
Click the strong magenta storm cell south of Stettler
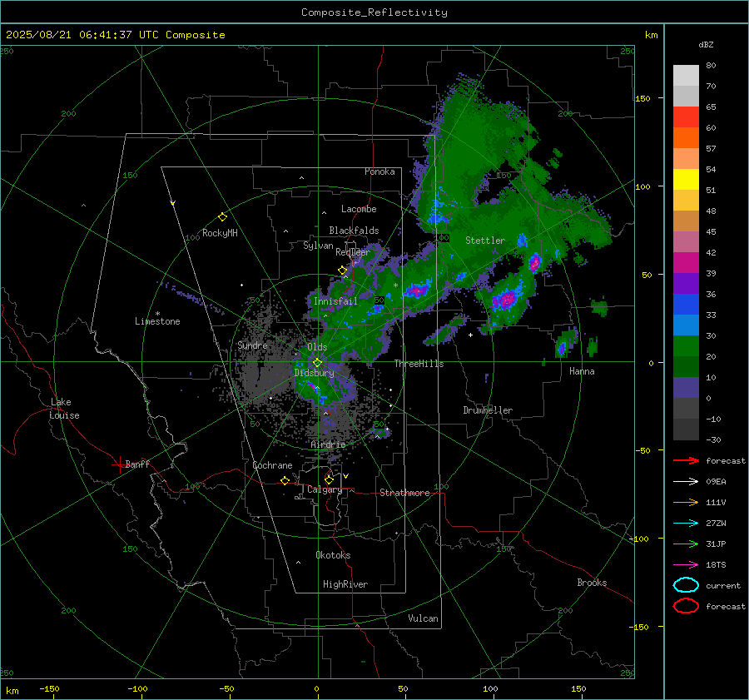click(x=505, y=300)
